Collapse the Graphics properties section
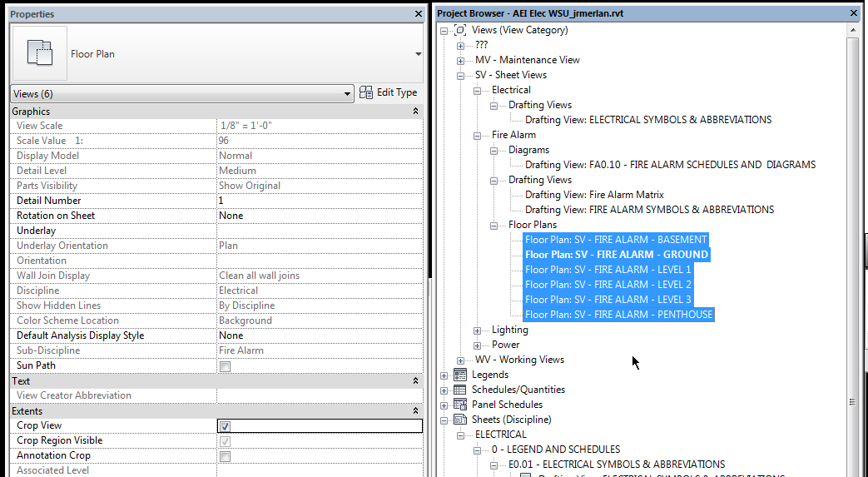Image resolution: width=868 pixels, height=477 pixels. tap(415, 112)
